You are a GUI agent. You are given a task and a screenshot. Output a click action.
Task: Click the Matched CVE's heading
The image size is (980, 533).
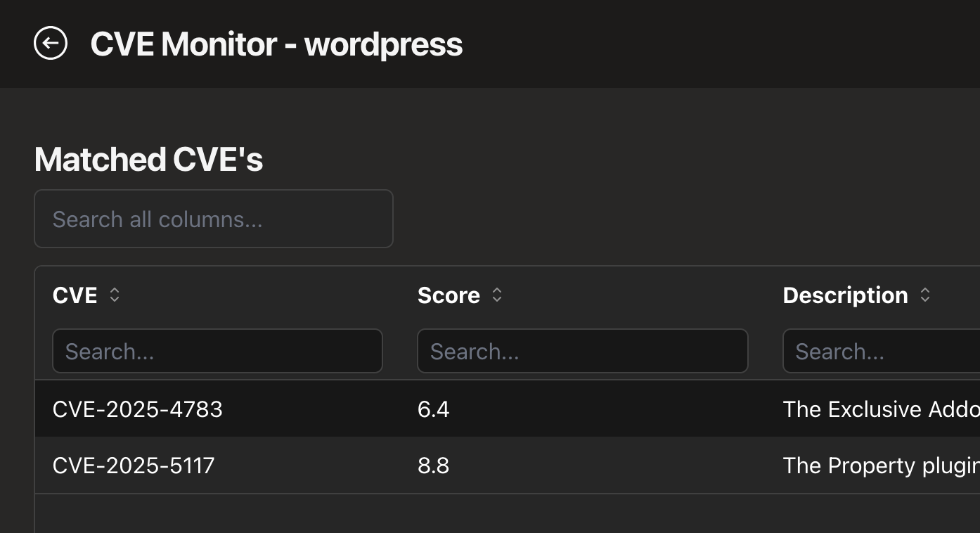tap(148, 160)
